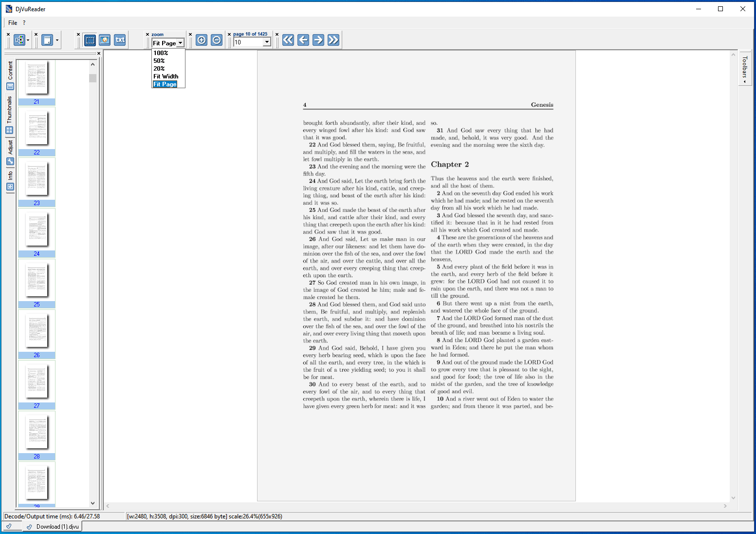Open the ? help menu
The width and height of the screenshot is (756, 534).
pos(24,23)
